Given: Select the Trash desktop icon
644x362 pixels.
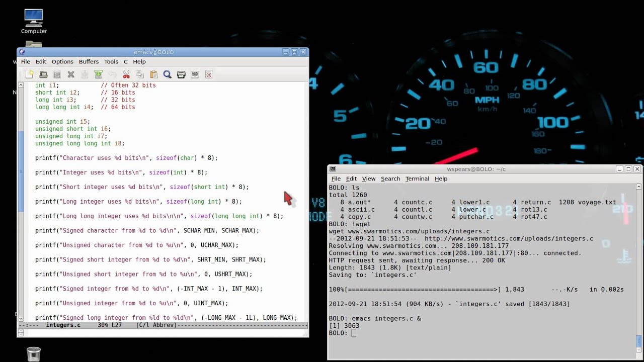Looking at the screenshot, I should pyautogui.click(x=33, y=353).
